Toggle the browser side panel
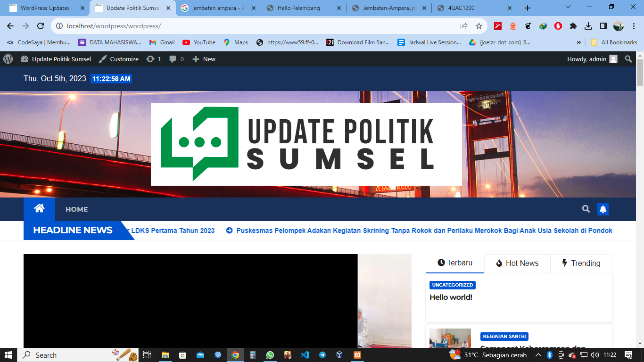The width and height of the screenshot is (644, 362). 603,26
